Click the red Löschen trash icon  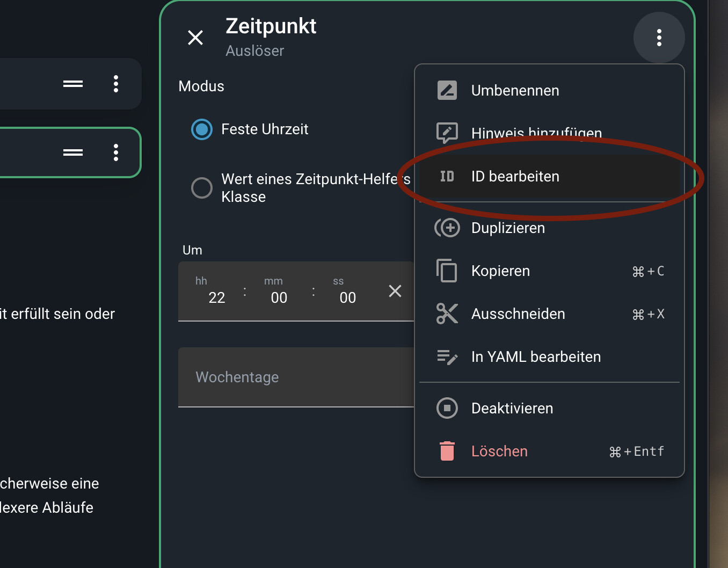pos(447,451)
